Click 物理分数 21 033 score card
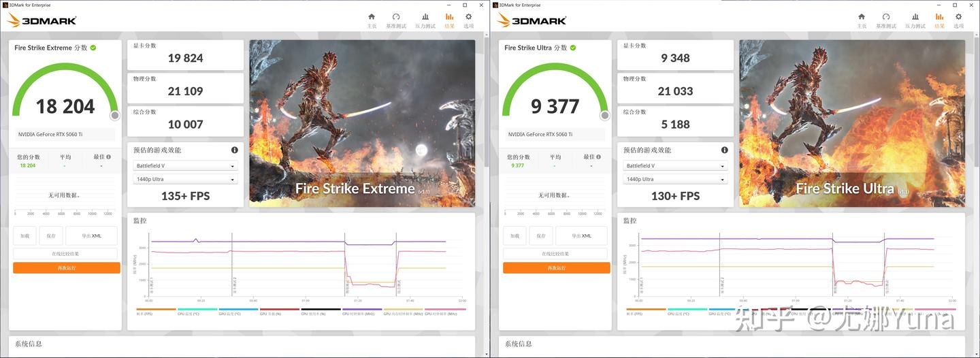 click(x=675, y=88)
